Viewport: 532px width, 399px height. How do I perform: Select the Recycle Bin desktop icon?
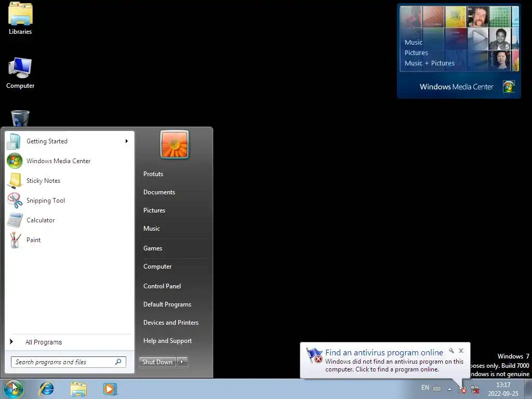20,118
